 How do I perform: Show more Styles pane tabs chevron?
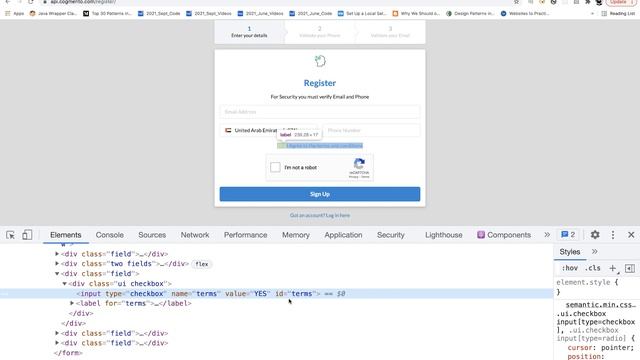click(595, 251)
